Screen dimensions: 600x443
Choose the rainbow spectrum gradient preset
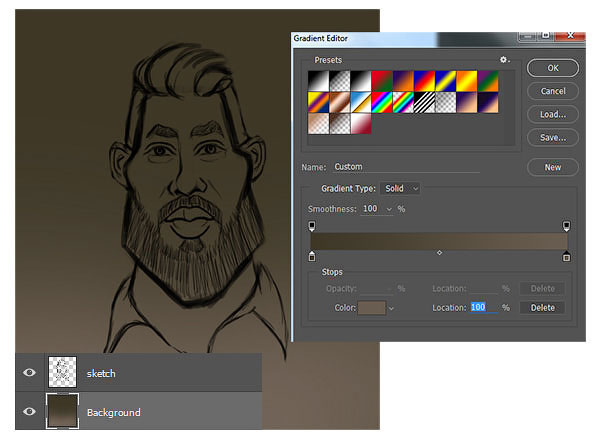[382, 103]
